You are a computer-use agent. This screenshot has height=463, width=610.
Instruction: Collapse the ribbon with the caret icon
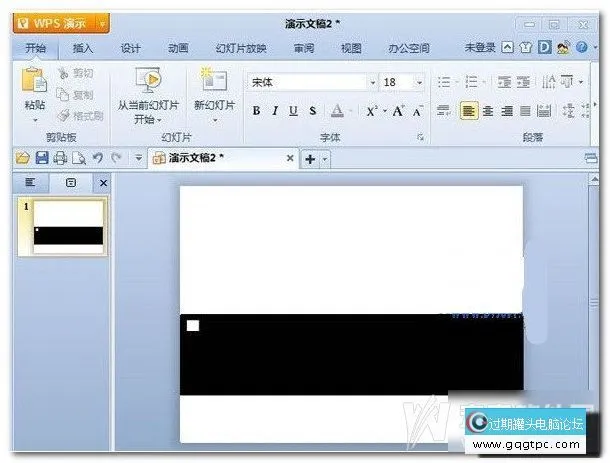coord(507,47)
